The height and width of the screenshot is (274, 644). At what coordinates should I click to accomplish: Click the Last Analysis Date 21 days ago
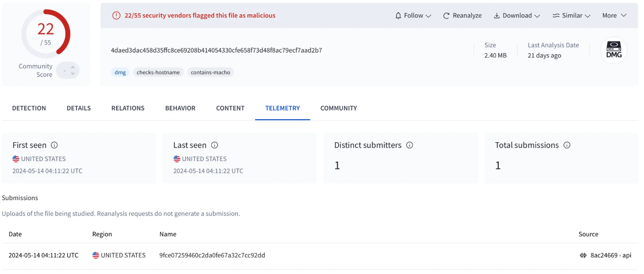pos(544,55)
